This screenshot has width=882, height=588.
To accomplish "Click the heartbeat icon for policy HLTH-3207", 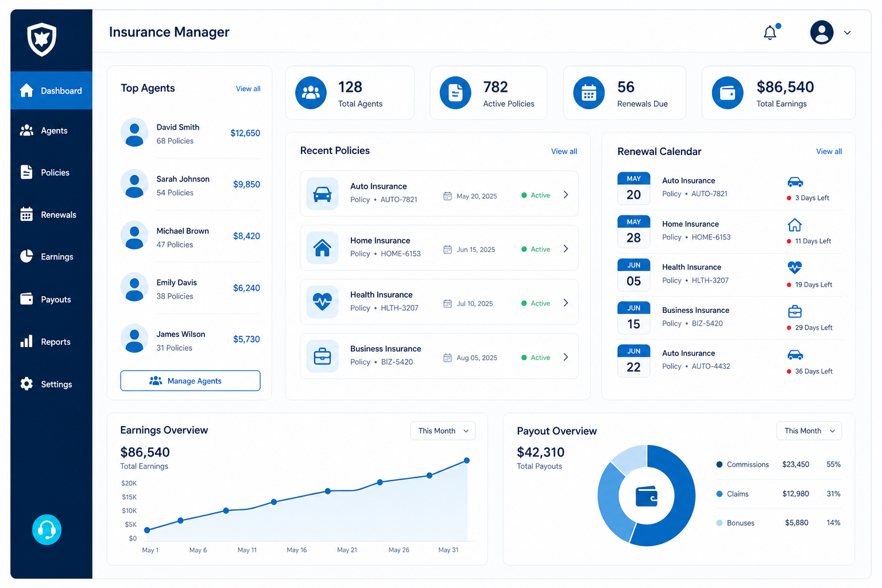I will 322,302.
